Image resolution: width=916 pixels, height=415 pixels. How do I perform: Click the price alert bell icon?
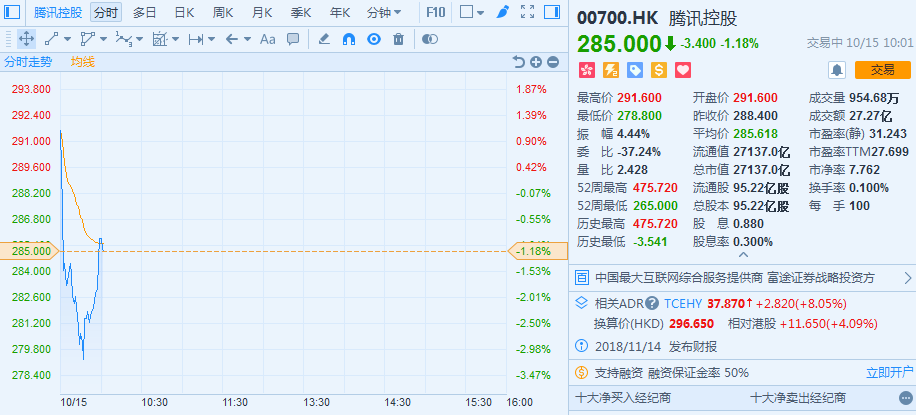(837, 69)
